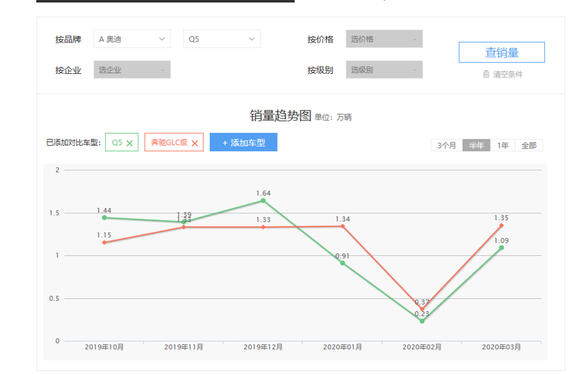This screenshot has width=588, height=374.
Task: Expand the 选级别 level dropdown
Action: [x=384, y=70]
